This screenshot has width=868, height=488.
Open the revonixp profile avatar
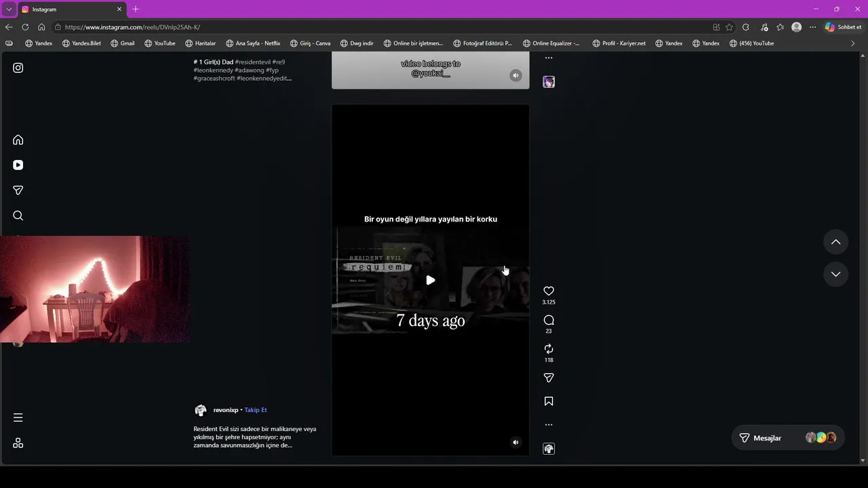[201, 410]
